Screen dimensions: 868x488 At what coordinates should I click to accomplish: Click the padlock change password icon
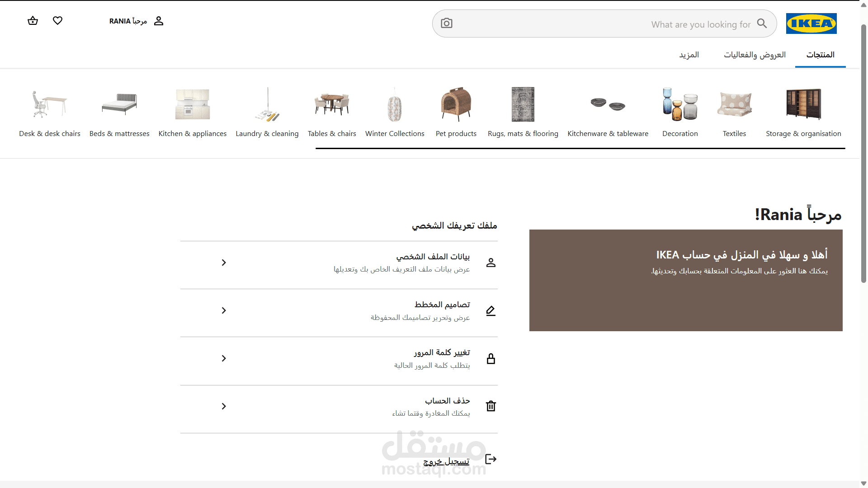[491, 359]
